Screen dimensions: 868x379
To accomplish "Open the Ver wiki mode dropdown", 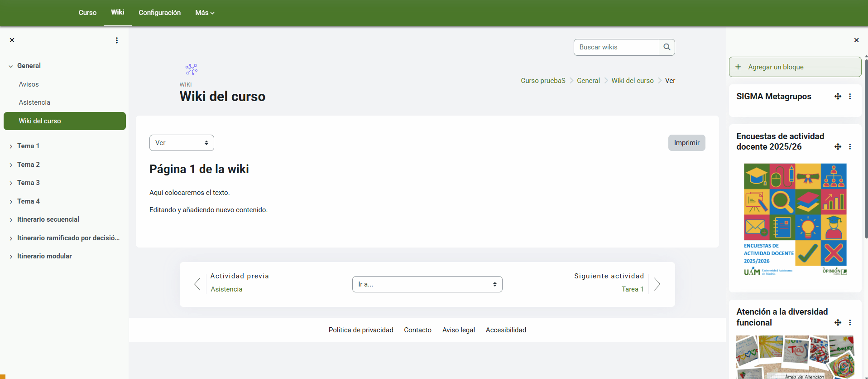I will pyautogui.click(x=182, y=143).
